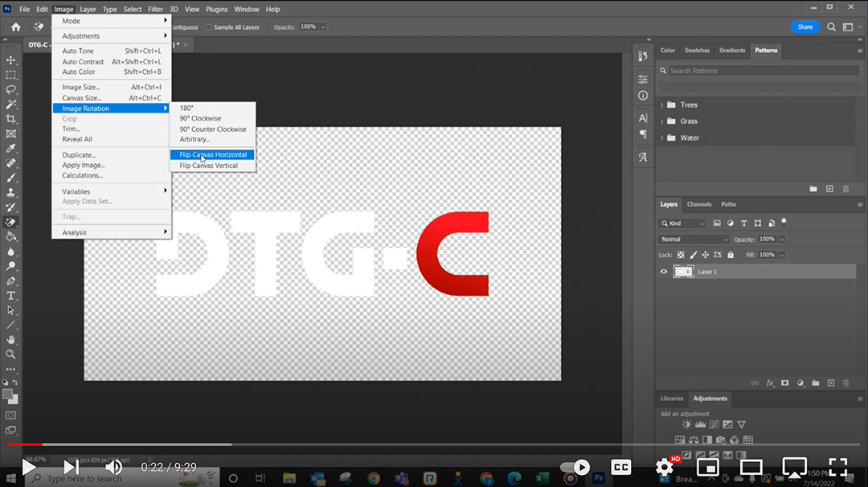This screenshot has width=868, height=487.
Task: Toggle lock position for the layer
Action: pos(706,255)
